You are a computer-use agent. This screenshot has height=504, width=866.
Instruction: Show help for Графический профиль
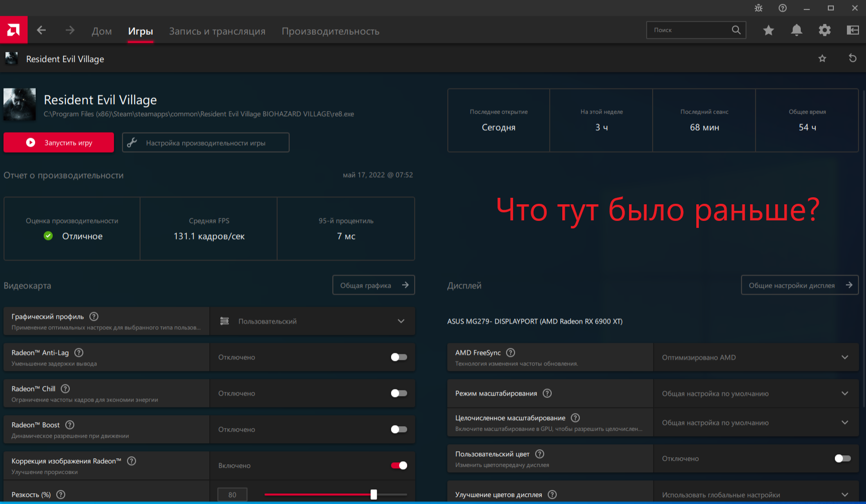click(94, 316)
